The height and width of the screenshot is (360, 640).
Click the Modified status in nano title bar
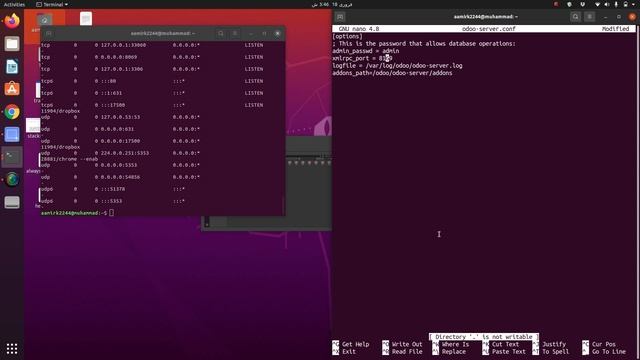pos(616,29)
